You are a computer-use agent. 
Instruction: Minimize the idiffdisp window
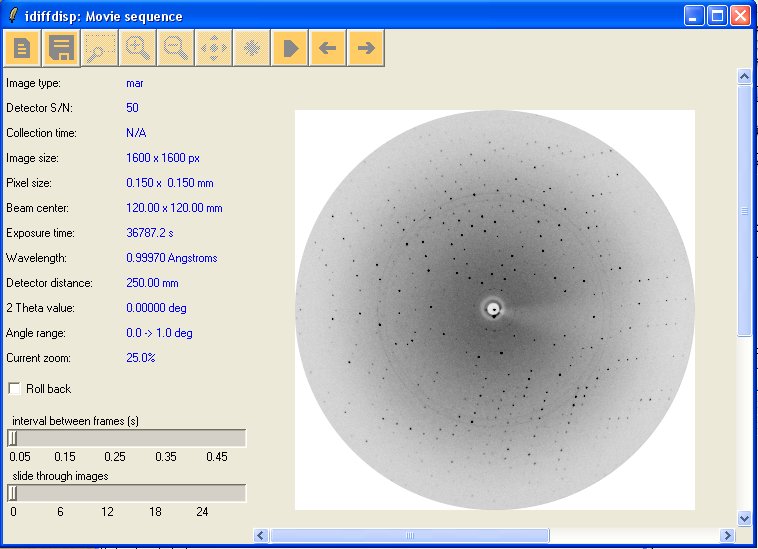694,15
